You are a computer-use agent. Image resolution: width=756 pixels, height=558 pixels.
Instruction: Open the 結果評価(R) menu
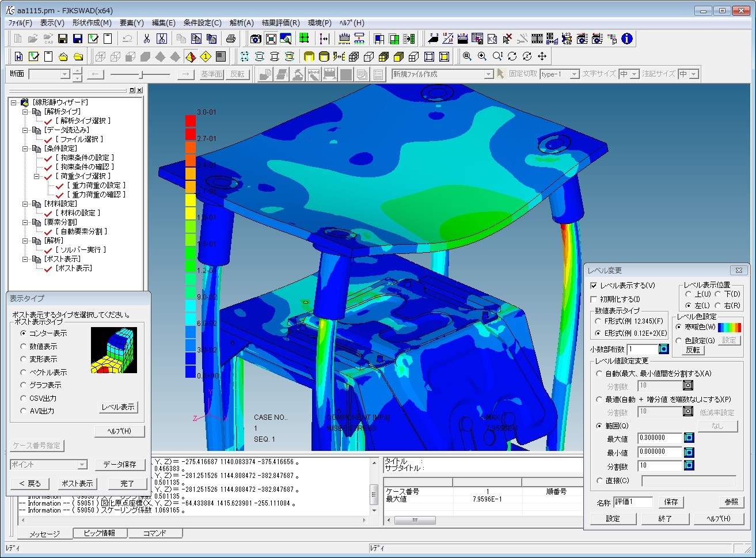(280, 23)
